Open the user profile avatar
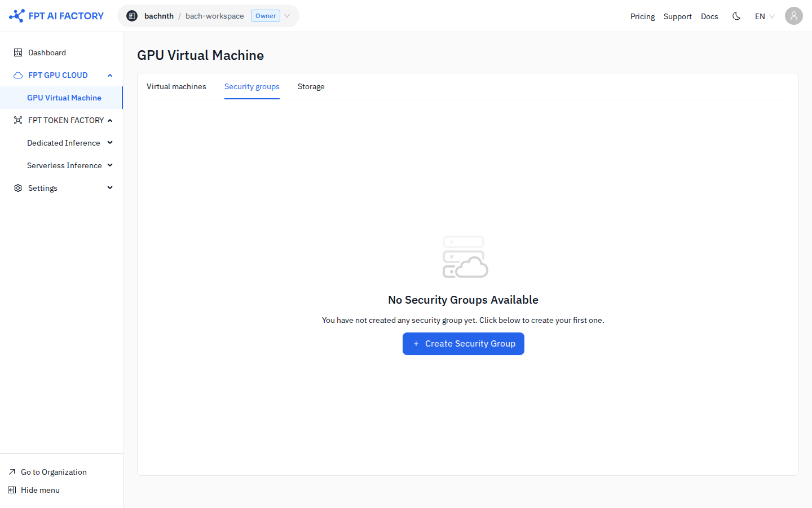812x508 pixels. pos(794,16)
